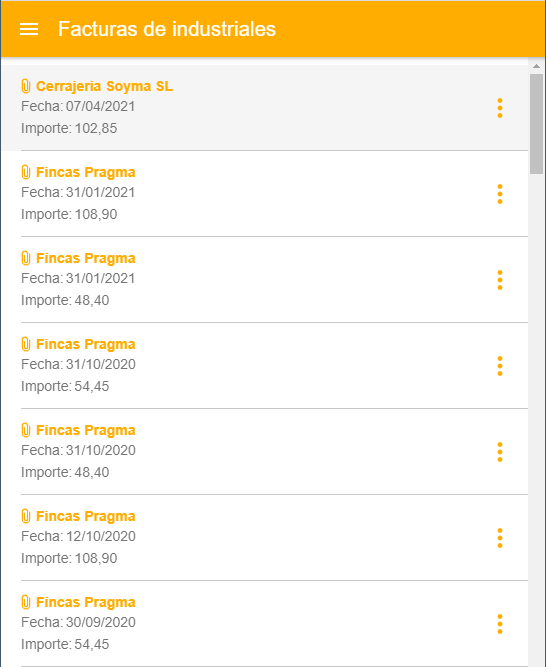
Task: Open options for Fincas Pragma invoice dated 30/09/2020
Action: click(x=500, y=624)
